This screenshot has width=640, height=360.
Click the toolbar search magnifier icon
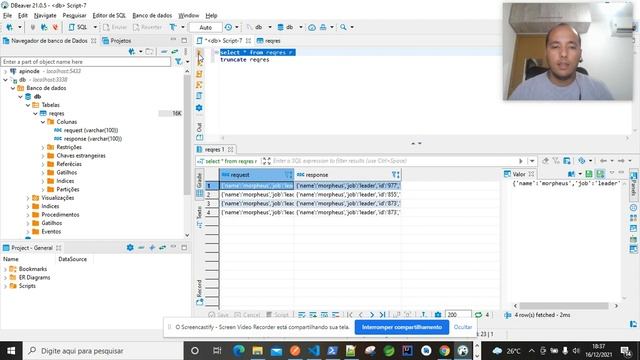tap(343, 27)
